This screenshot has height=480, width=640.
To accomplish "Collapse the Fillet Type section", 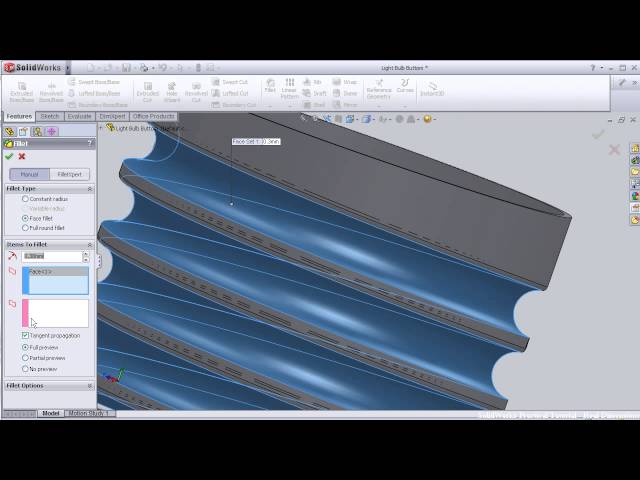I will [x=89, y=188].
